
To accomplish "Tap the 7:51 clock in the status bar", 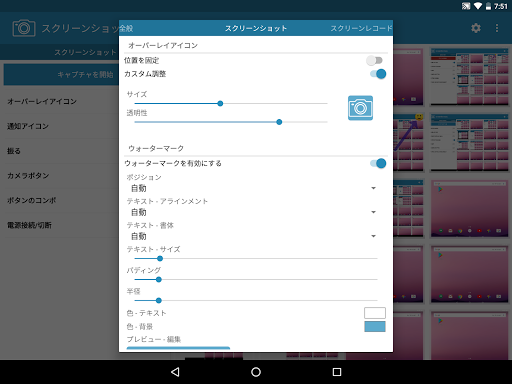I will point(501,6).
